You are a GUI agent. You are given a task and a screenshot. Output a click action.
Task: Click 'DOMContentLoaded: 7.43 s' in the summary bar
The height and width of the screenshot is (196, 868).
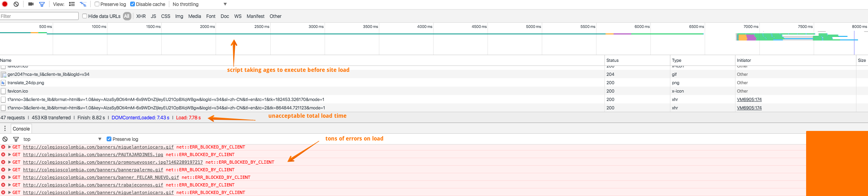pyautogui.click(x=140, y=118)
